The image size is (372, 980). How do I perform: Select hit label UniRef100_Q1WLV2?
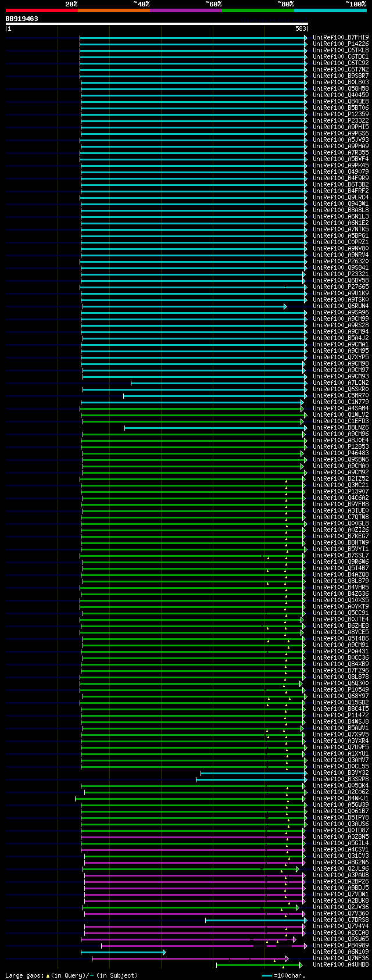point(341,414)
